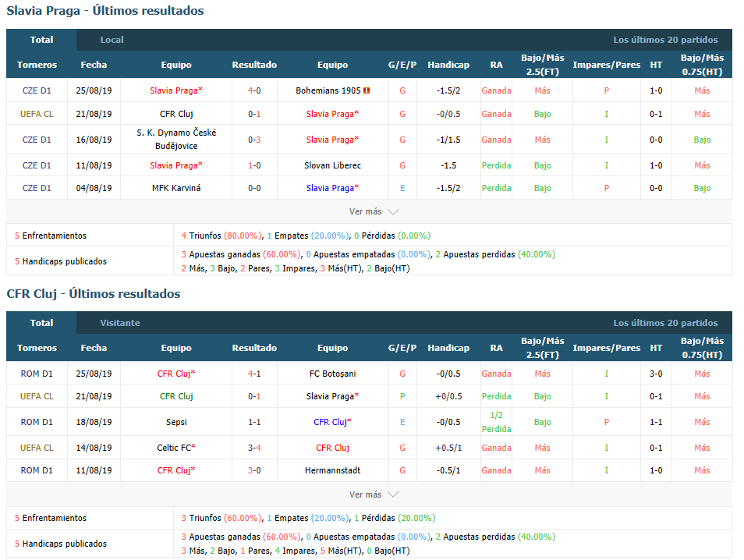
Task: Click Handicap column header in CFR Cluj table
Action: [448, 348]
